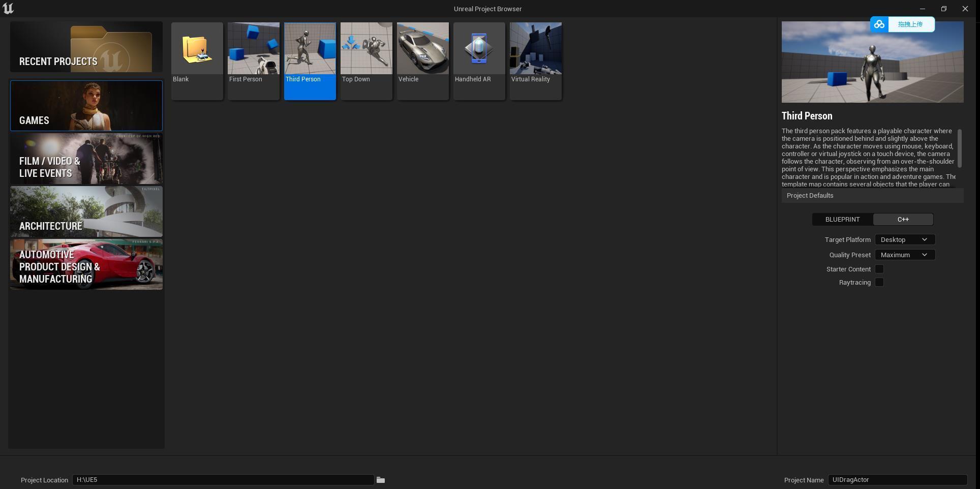
Task: Enable the Starter Content checkbox
Action: click(879, 269)
